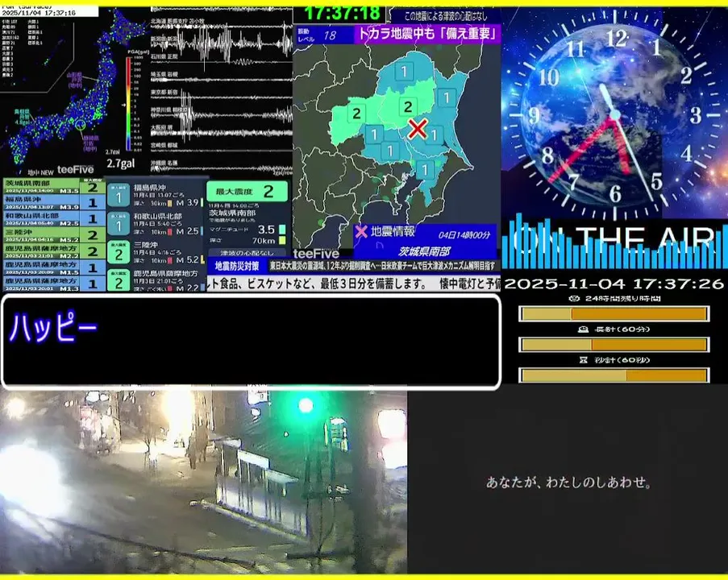Select the 鹿児島県薩摩地方 M1.3 list row
This screenshot has height=580, width=728.
coord(54,284)
